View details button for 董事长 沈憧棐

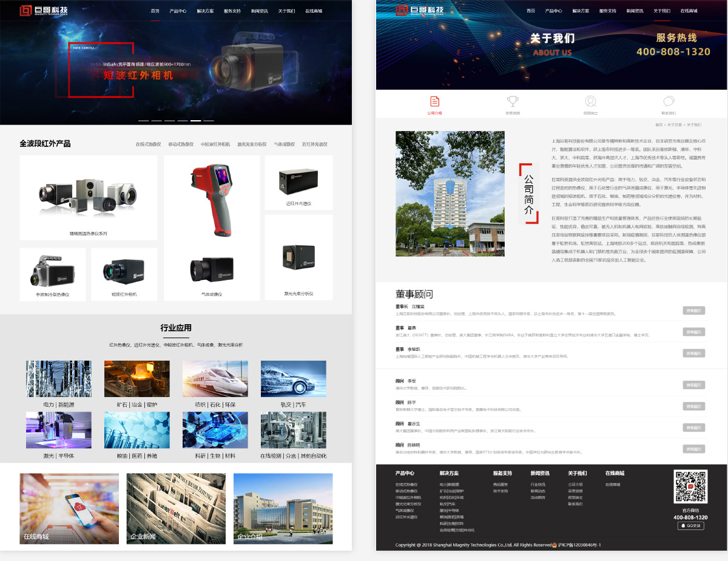[x=693, y=310]
